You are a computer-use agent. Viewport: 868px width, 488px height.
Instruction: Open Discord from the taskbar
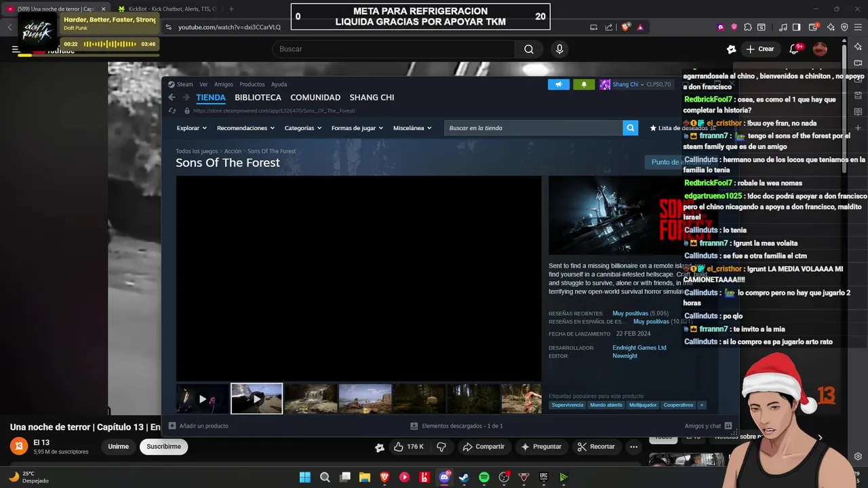pos(444,477)
